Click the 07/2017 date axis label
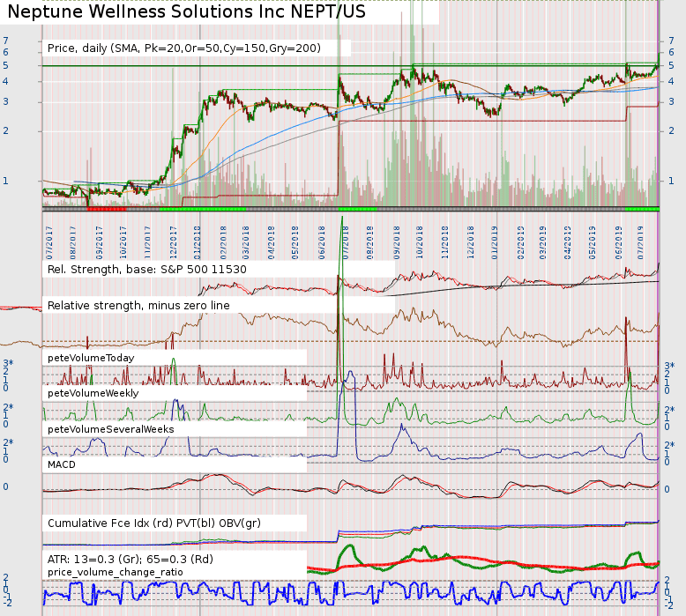 click(49, 242)
